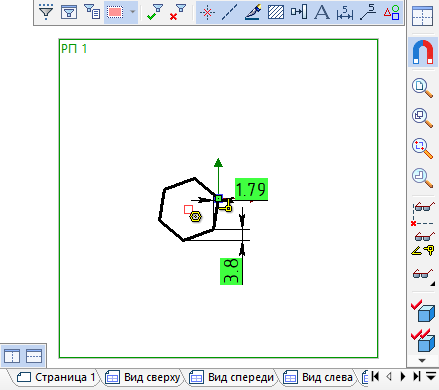Click the zoom window area magnifier icon
The image size is (439, 390).
click(x=422, y=148)
